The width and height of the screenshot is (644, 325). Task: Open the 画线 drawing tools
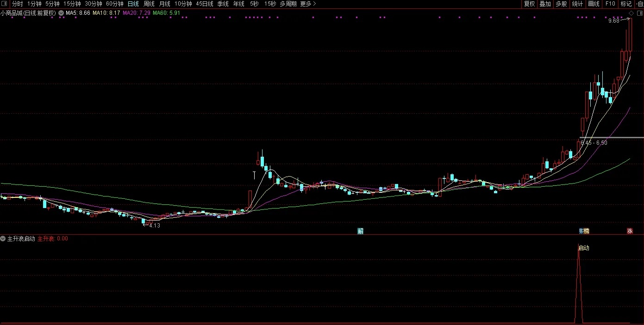(594, 4)
